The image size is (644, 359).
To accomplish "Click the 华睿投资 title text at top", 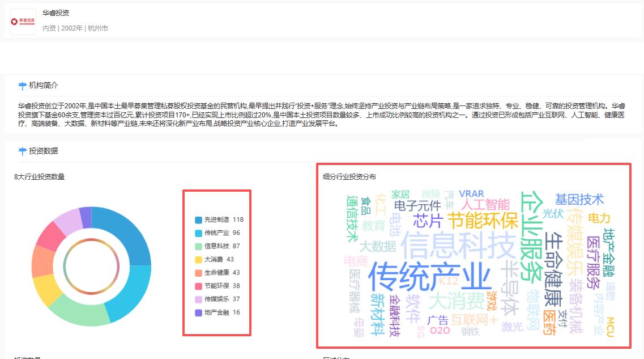I will (56, 13).
